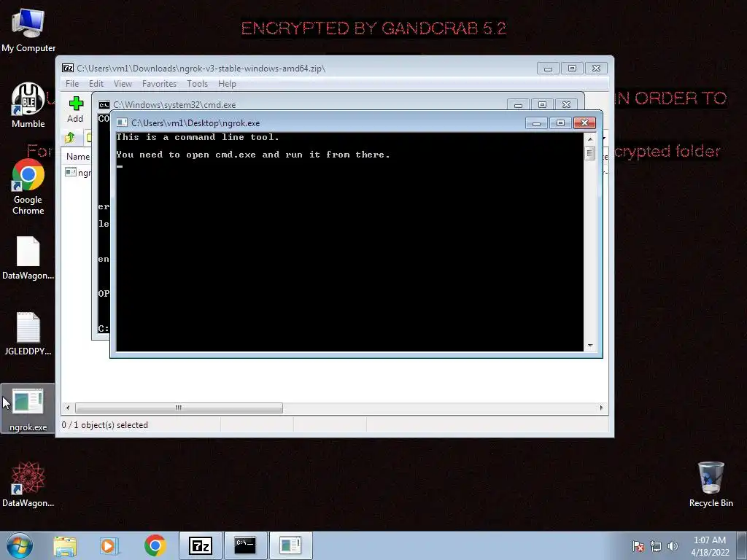
Task: Switch to the cmd.exe taskbar button
Action: (x=245, y=545)
